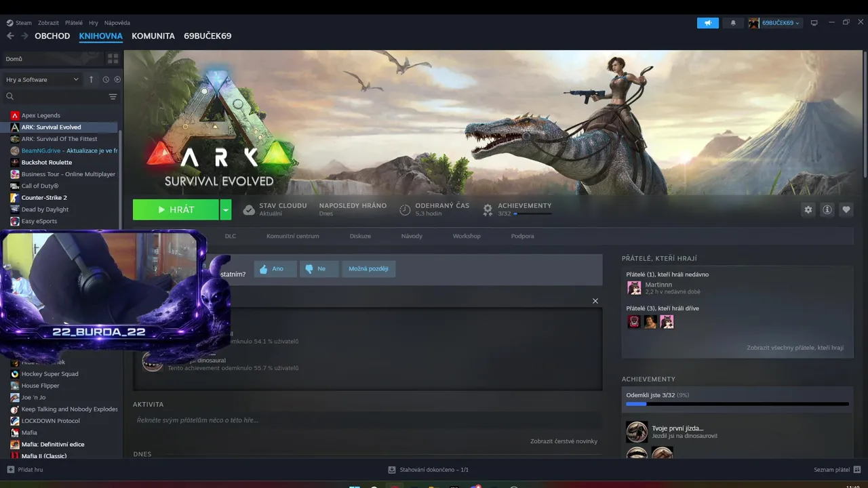Choose Možná později
This screenshot has width=868, height=488.
click(369, 269)
